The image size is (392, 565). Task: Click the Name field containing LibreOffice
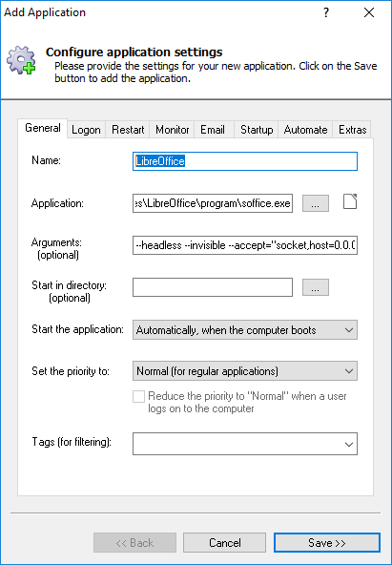click(x=245, y=161)
